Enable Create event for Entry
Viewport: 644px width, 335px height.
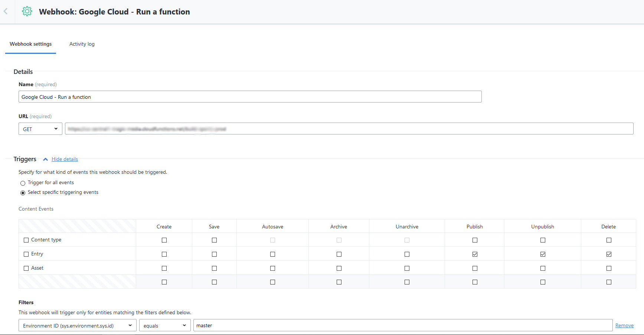pyautogui.click(x=164, y=254)
